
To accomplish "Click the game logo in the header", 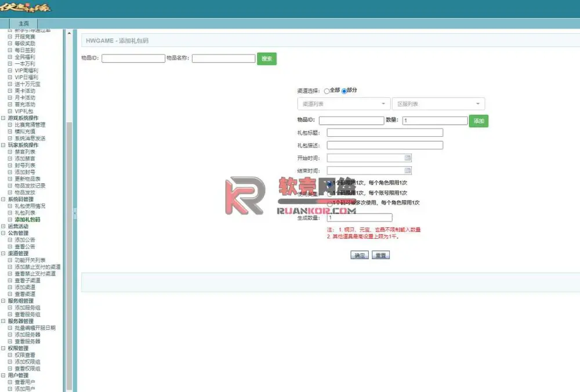I will point(25,8).
